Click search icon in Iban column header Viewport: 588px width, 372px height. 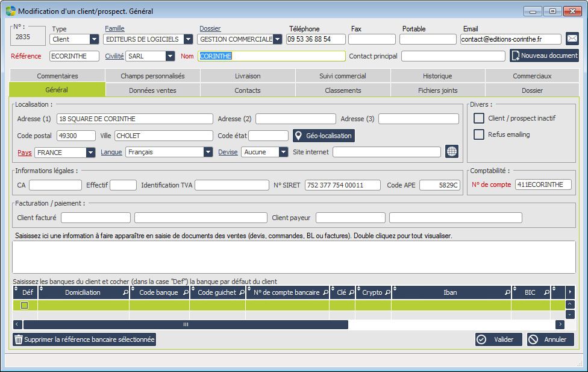[x=507, y=292]
